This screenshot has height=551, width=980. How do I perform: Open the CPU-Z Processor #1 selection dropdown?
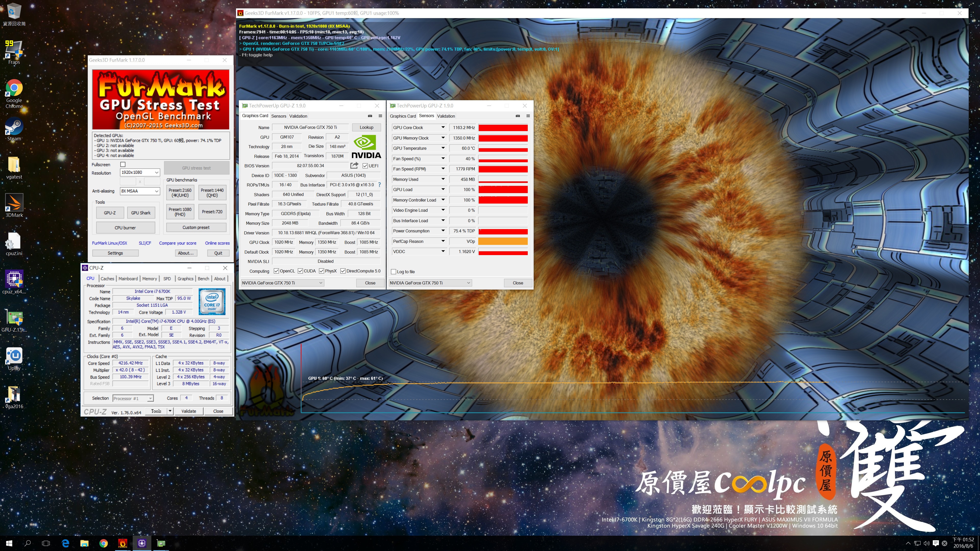133,398
